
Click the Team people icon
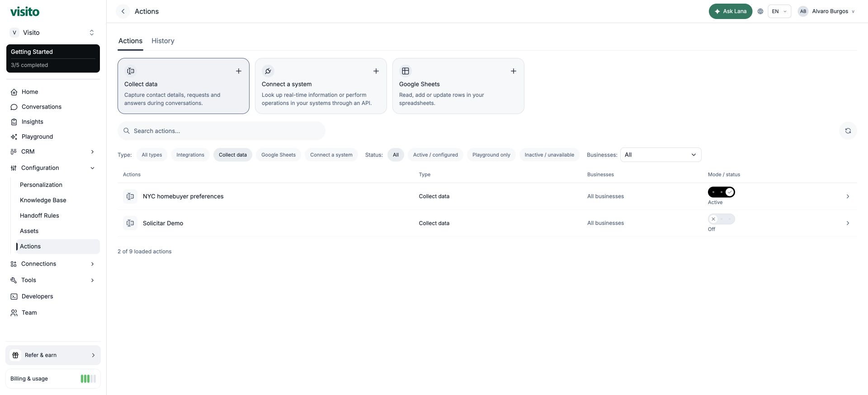coord(14,313)
